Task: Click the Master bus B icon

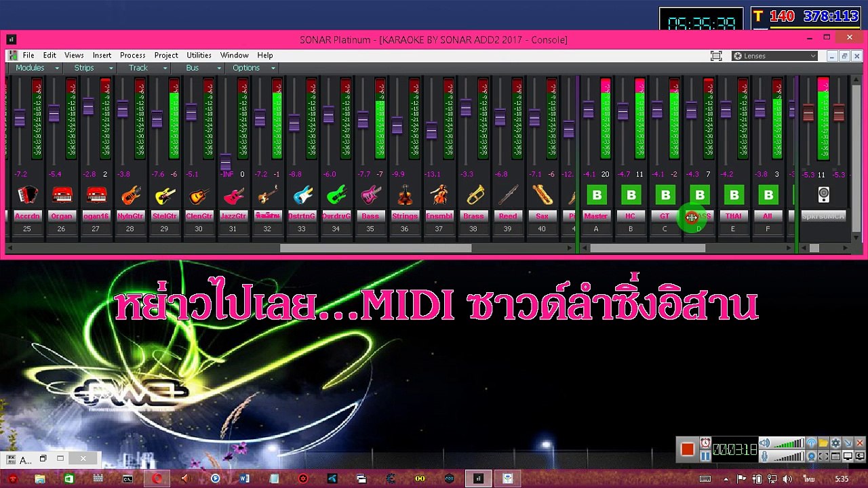Action: [x=597, y=195]
